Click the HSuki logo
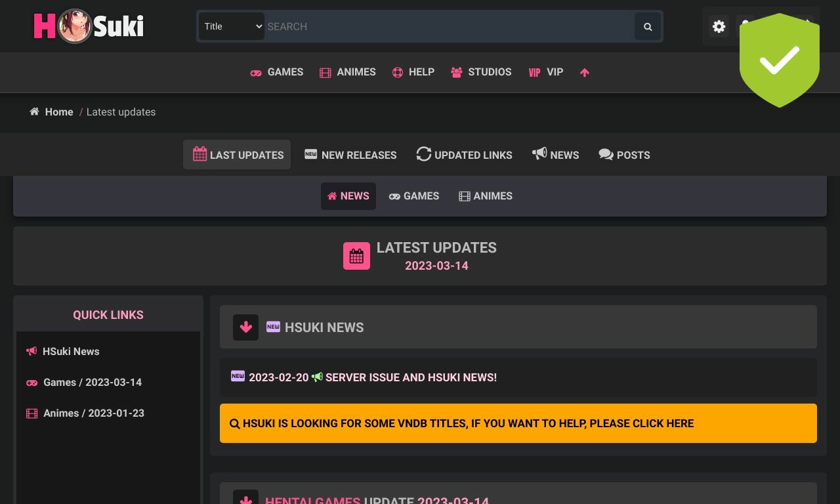Screen dimensions: 840x504 [x=89, y=26]
